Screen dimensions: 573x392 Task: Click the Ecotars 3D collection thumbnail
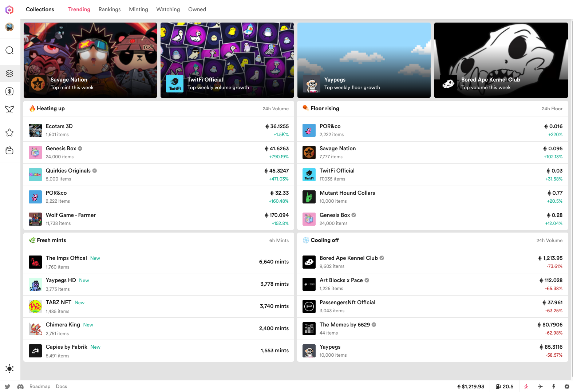pos(35,130)
